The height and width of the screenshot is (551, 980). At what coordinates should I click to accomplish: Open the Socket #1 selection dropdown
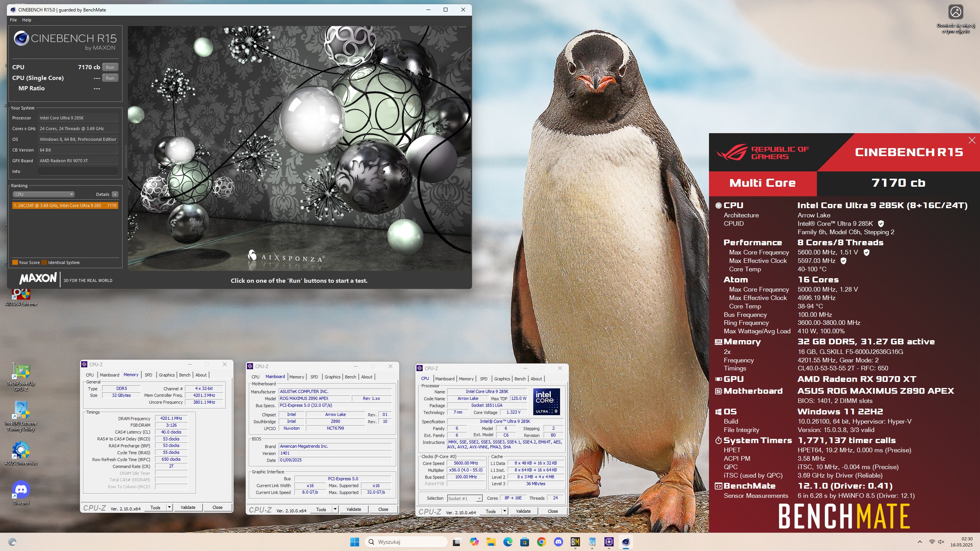pyautogui.click(x=465, y=498)
